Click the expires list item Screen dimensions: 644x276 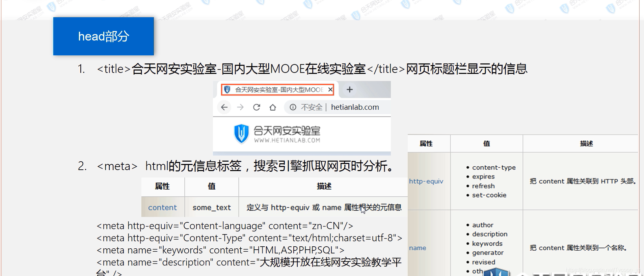coord(483,177)
